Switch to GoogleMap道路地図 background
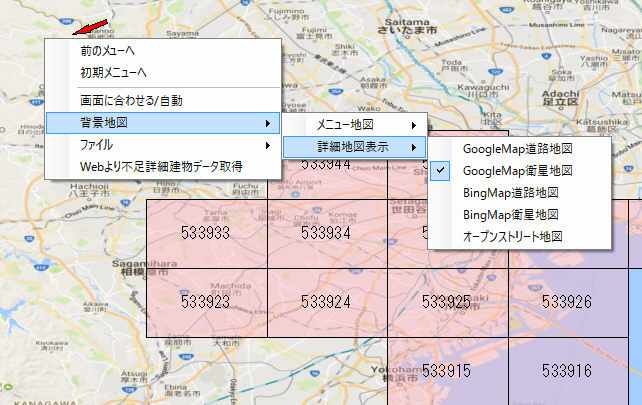This screenshot has height=405, width=642. [517, 148]
